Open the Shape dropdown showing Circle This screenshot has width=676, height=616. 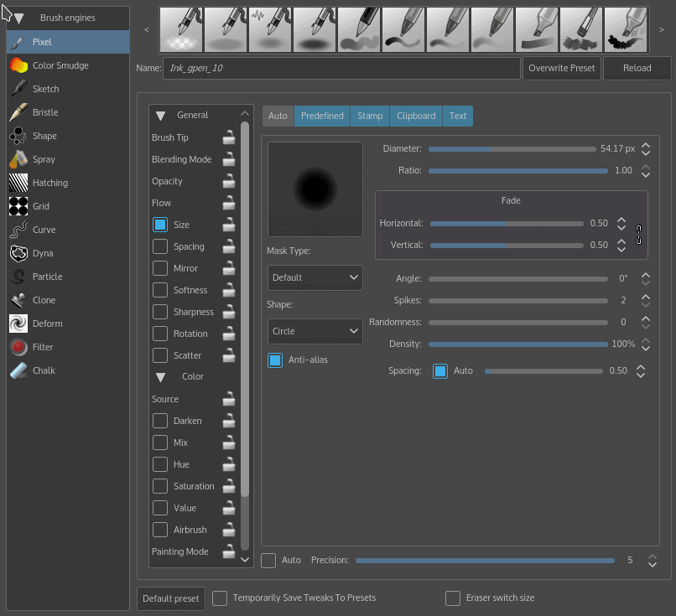[315, 331]
